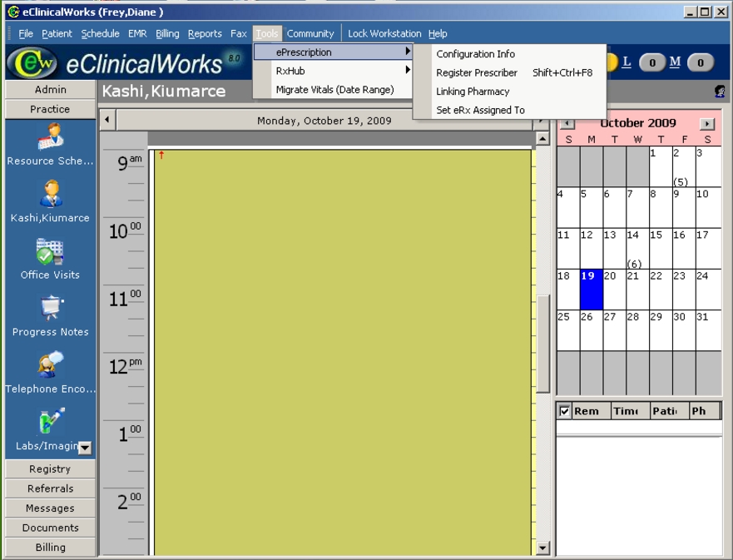This screenshot has height=560, width=733.
Task: Expand the RxHub submenu arrow
Action: [408, 70]
